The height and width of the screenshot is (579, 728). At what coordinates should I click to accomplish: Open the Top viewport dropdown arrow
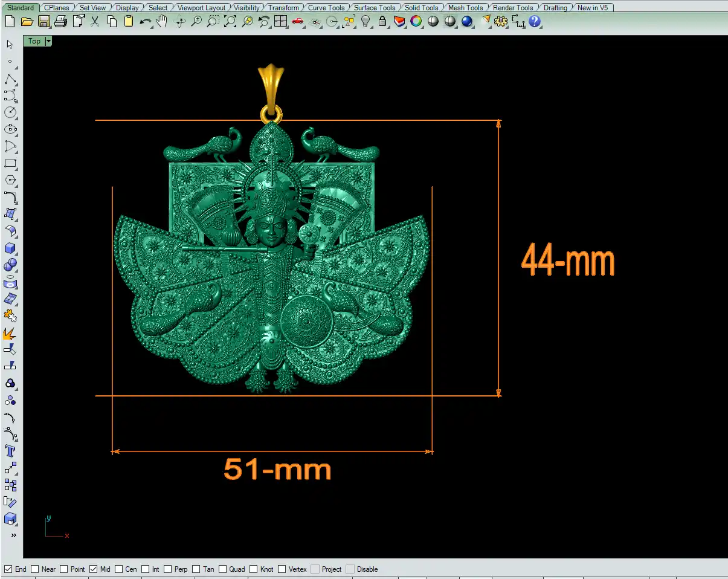(x=48, y=41)
